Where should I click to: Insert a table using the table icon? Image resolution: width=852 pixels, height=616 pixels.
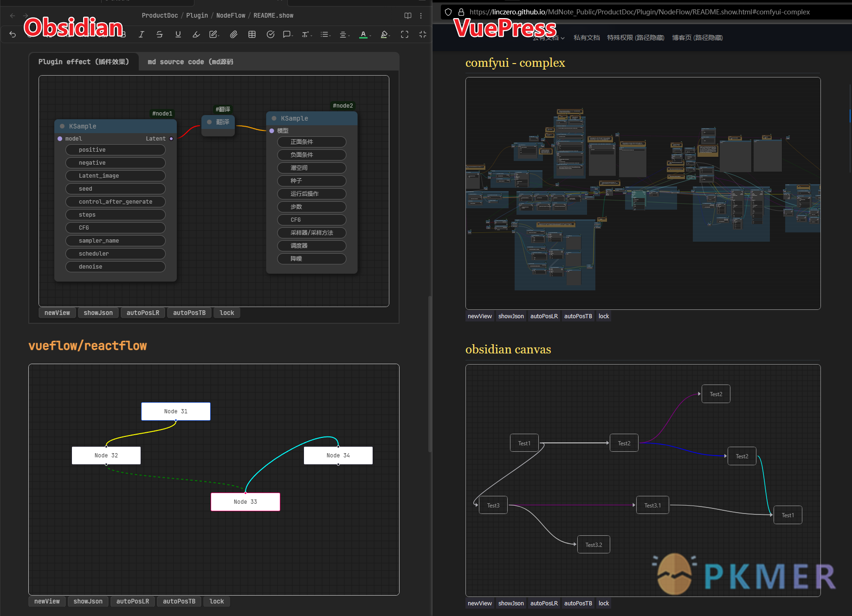(252, 34)
